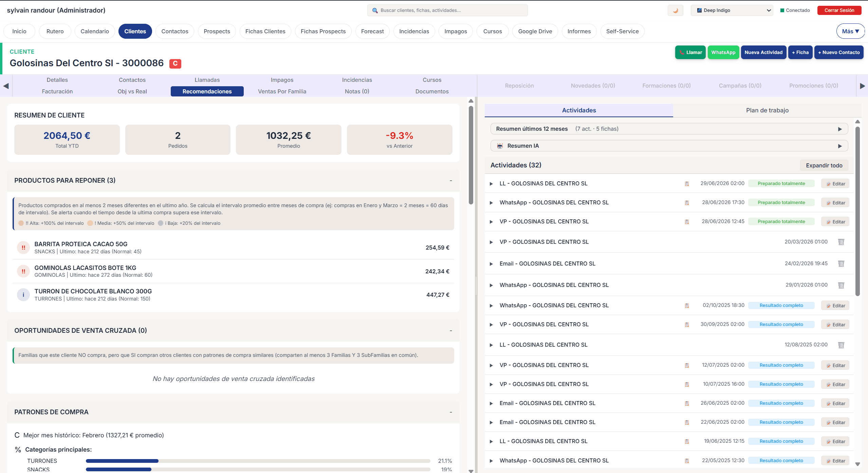Click the robot icon next to Resumen IA

500,146
